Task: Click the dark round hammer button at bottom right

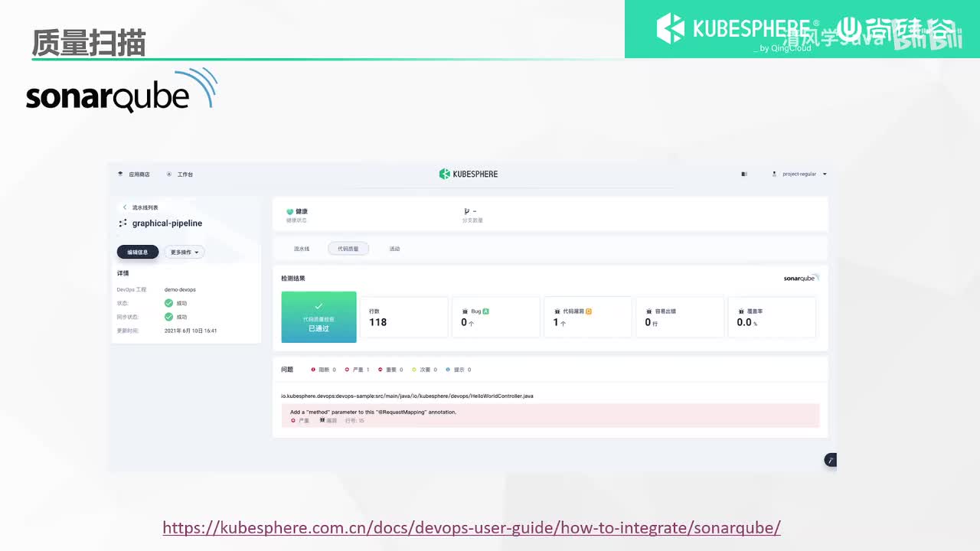Action: [x=830, y=460]
